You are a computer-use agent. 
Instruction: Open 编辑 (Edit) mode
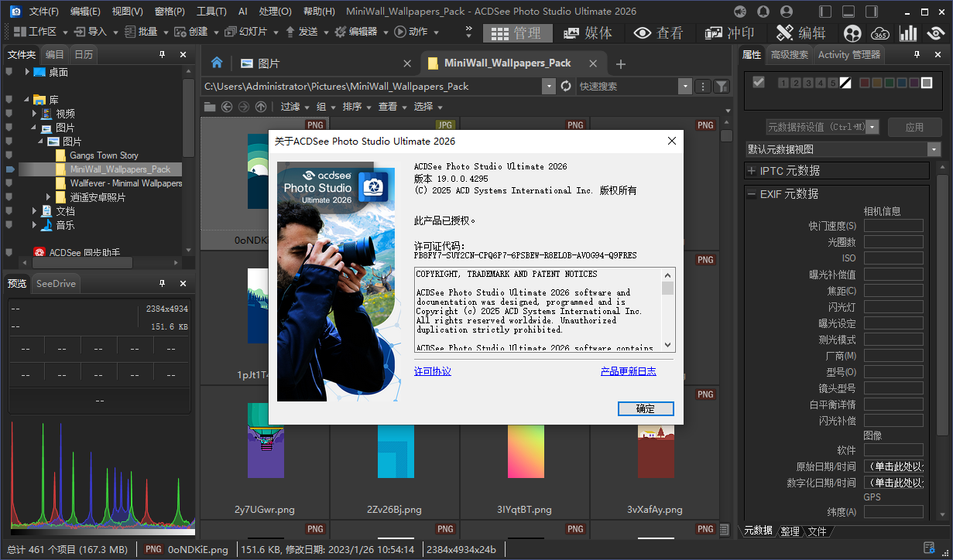pos(800,32)
